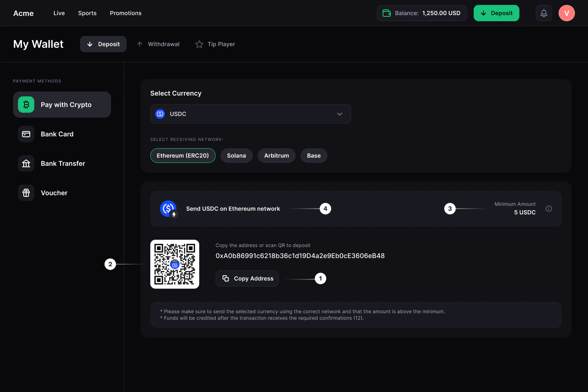588x392 pixels.
Task: Click the wallet address 0xA0b86991c...
Action: tap(300, 256)
